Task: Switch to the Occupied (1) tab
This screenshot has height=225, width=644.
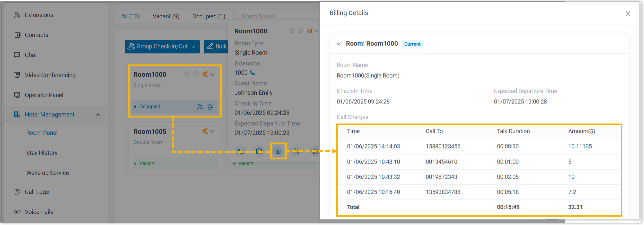Action: coord(209,16)
